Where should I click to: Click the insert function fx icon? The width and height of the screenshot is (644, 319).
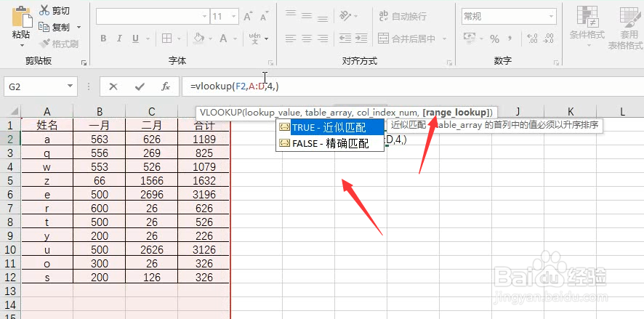[166, 86]
